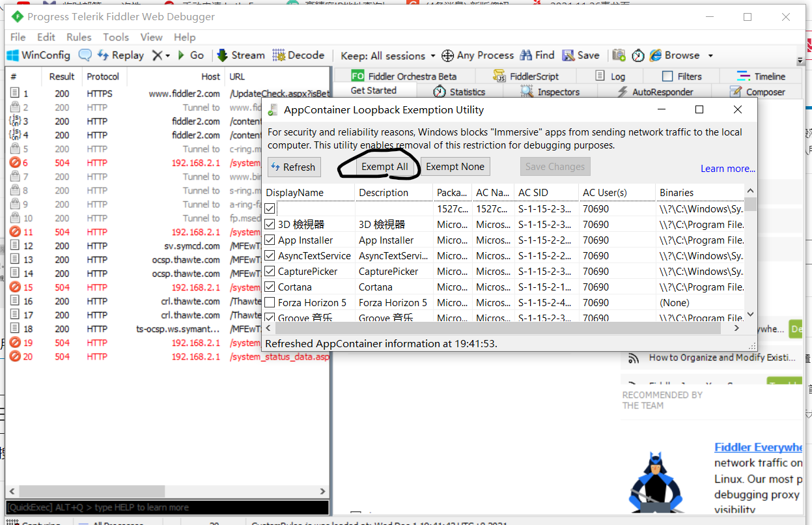
Task: Open the View menu
Action: pos(151,37)
